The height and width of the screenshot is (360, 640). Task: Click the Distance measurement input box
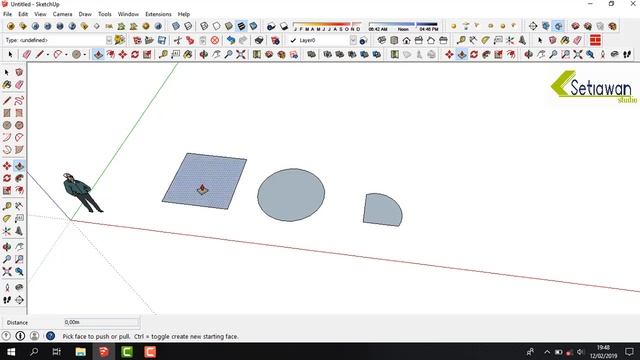click(102, 322)
